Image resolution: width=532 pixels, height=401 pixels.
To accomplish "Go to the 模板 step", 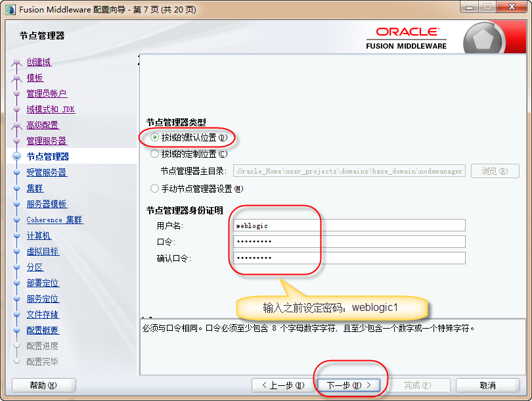I will click(x=35, y=78).
